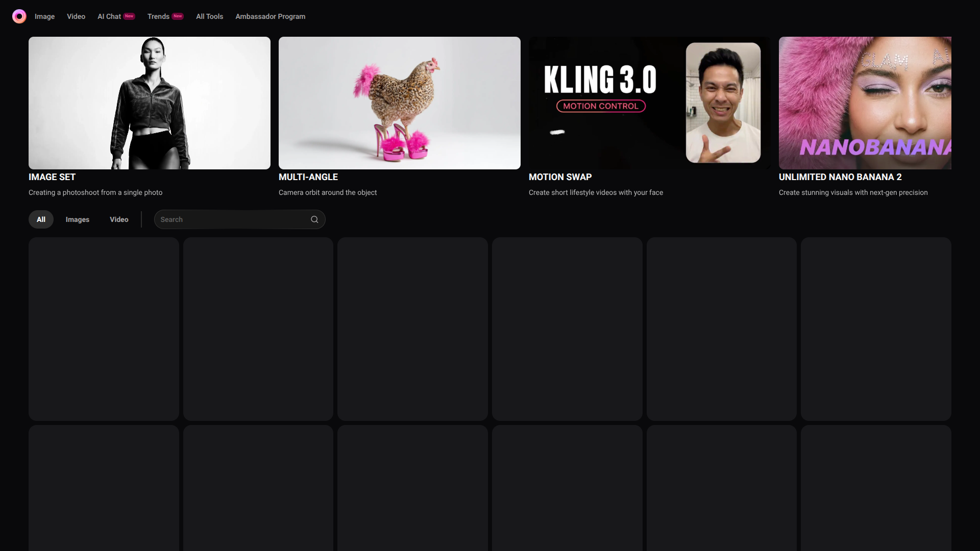Open the Video menu in top navigation
Viewport: 980px width, 551px height.
pos(76,16)
